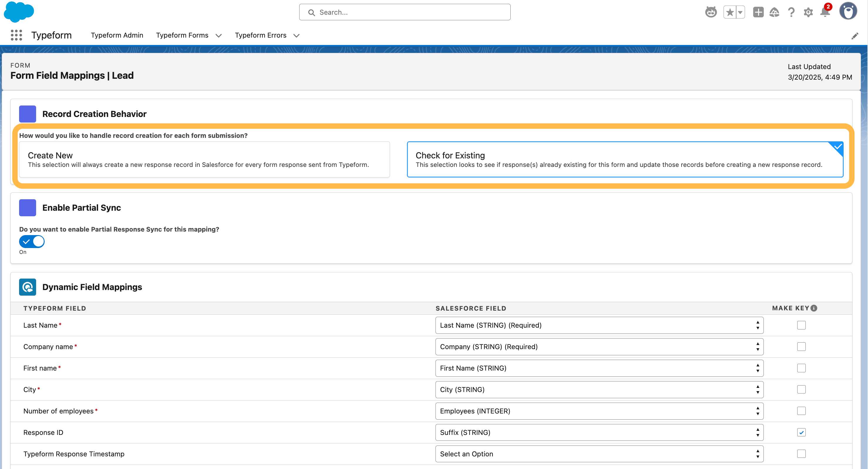Click the "Form Field Mappings | Lead" title
This screenshot has width=868, height=469.
click(72, 76)
